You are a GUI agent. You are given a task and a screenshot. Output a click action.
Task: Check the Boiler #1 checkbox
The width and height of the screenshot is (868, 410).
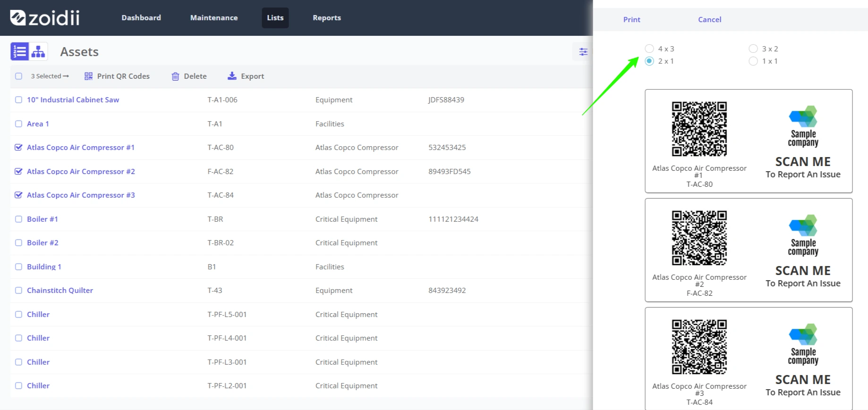18,219
